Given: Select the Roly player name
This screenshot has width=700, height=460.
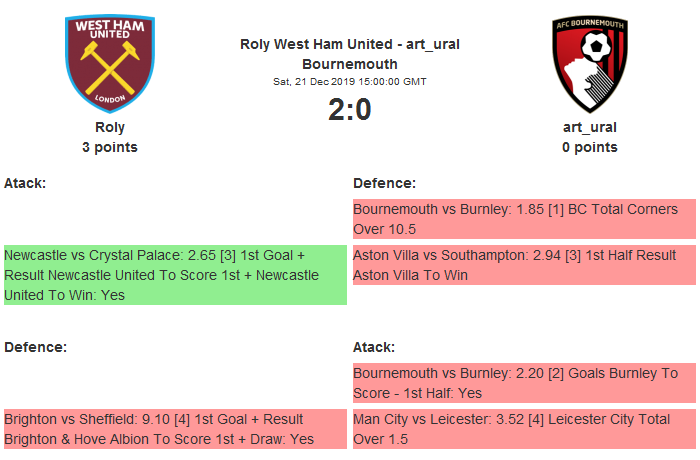Looking at the screenshot, I should 110,127.
